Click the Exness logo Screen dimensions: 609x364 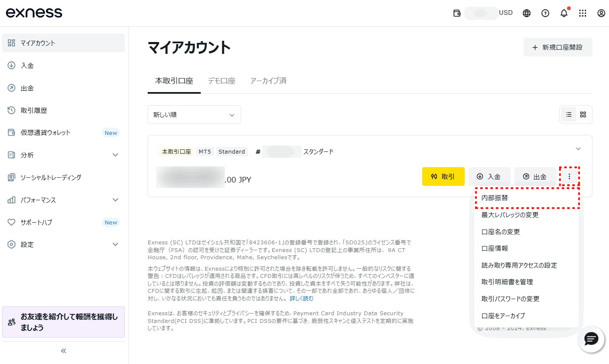[34, 13]
